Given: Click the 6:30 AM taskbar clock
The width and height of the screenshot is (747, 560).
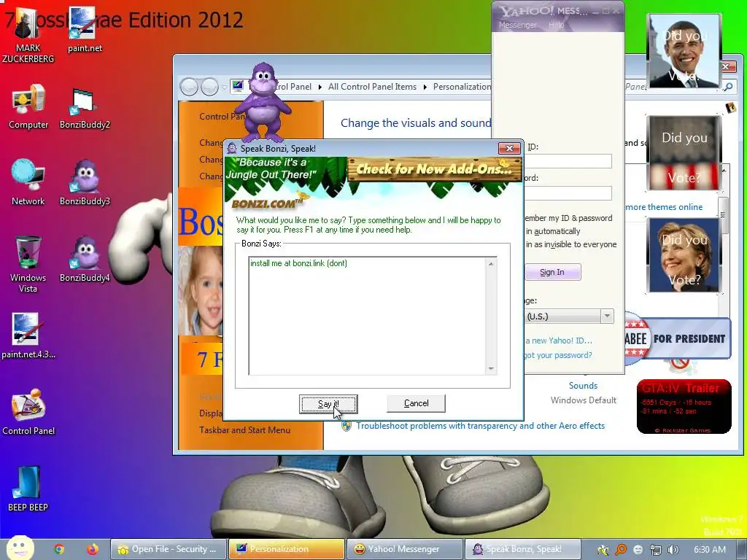Looking at the screenshot, I should [x=709, y=550].
